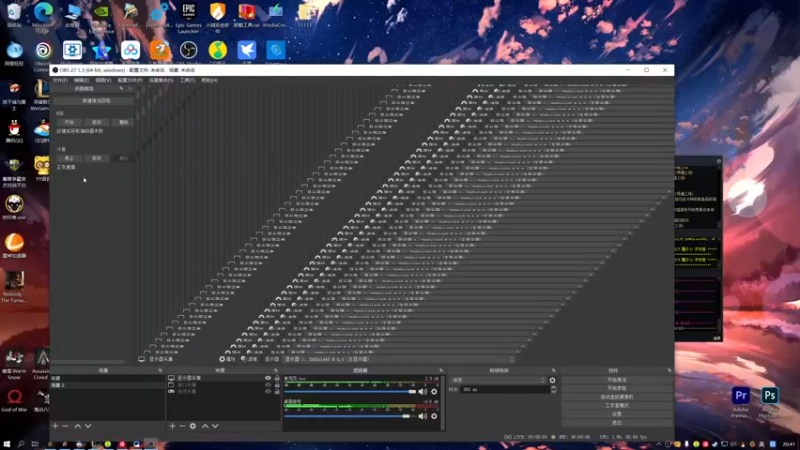This screenshot has width=800, height=450.
Task: Increase transition duration with stepper arrow
Action: [554, 387]
